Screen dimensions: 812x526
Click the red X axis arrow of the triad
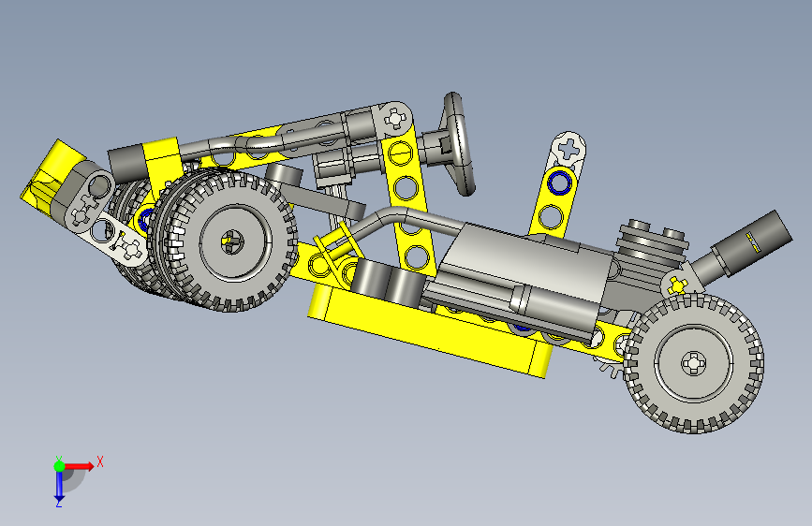[x=80, y=466]
